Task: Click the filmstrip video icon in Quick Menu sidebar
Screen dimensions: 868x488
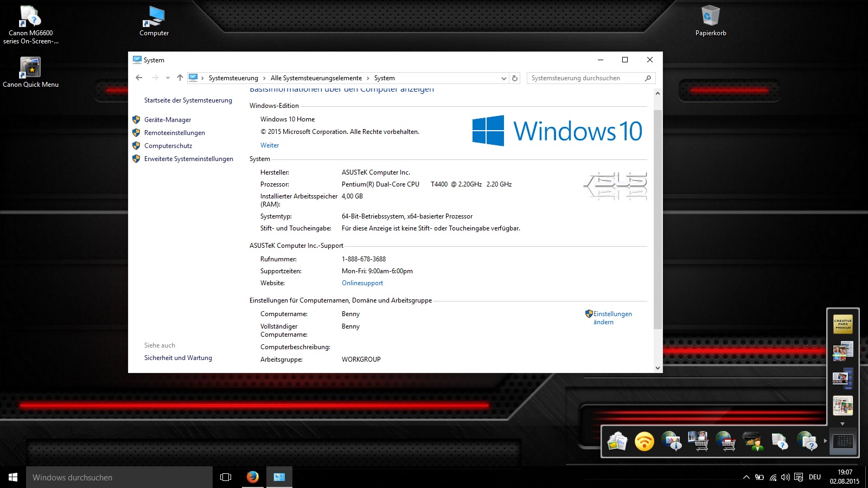Action: click(843, 378)
